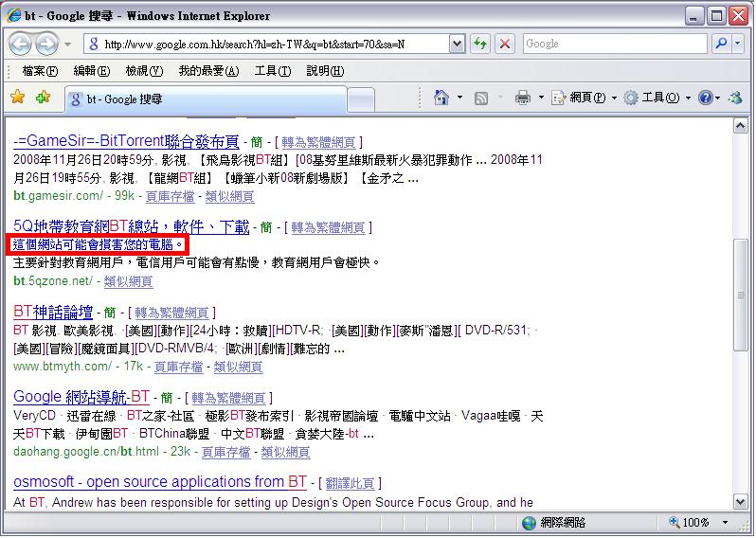Open 頁庫存檔 for daohang.google.cn
This screenshot has height=538, width=756.
[225, 452]
